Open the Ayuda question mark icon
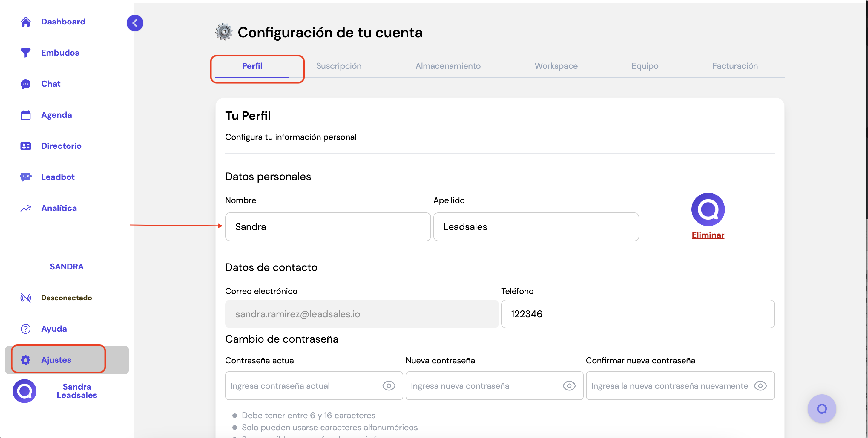Image resolution: width=868 pixels, height=438 pixels. pos(26,329)
